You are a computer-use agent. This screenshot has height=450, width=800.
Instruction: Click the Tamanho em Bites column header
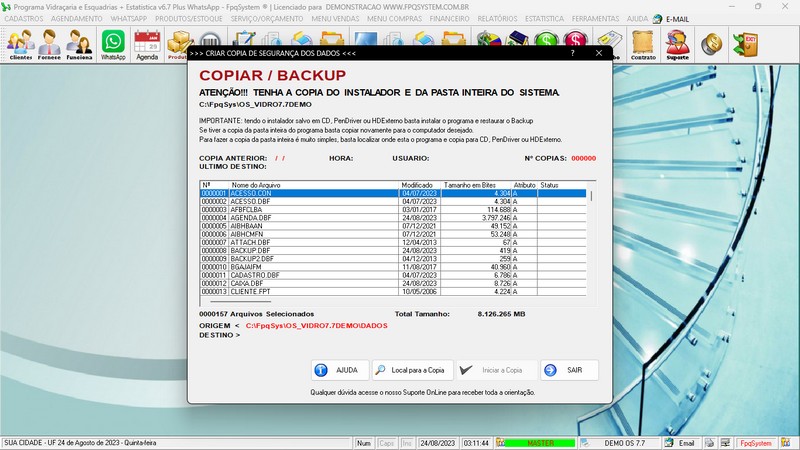tap(476, 185)
